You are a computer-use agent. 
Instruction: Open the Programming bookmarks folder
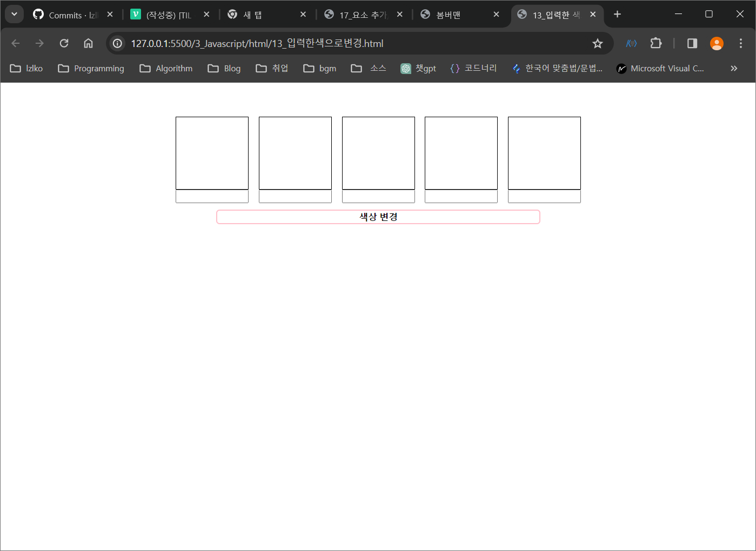[x=90, y=68]
